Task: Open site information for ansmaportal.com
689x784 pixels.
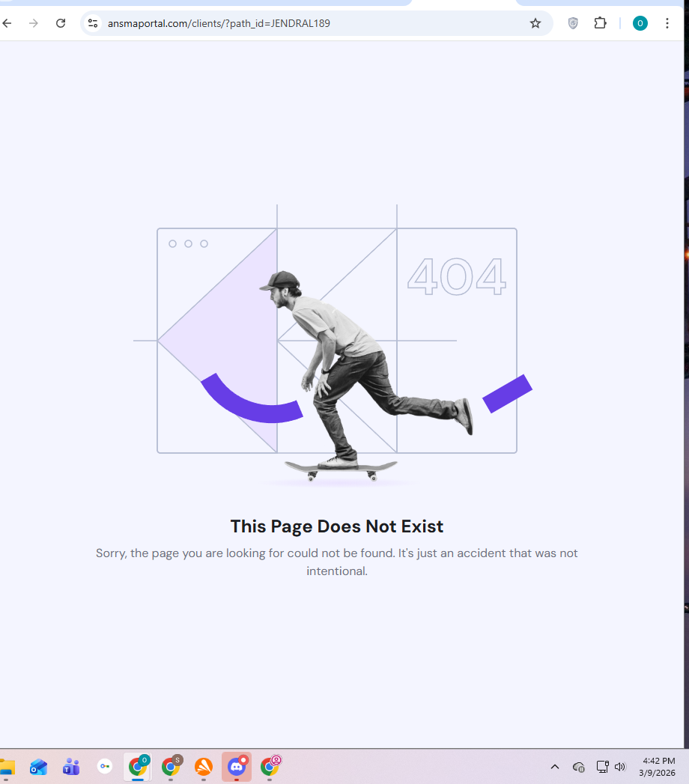Action: pyautogui.click(x=93, y=23)
